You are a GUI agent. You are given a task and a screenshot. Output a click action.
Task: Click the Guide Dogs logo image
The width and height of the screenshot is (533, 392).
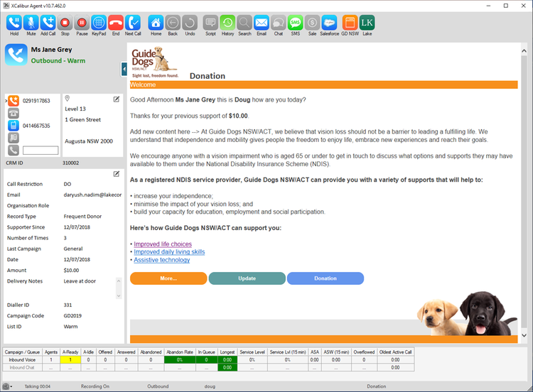155,62
